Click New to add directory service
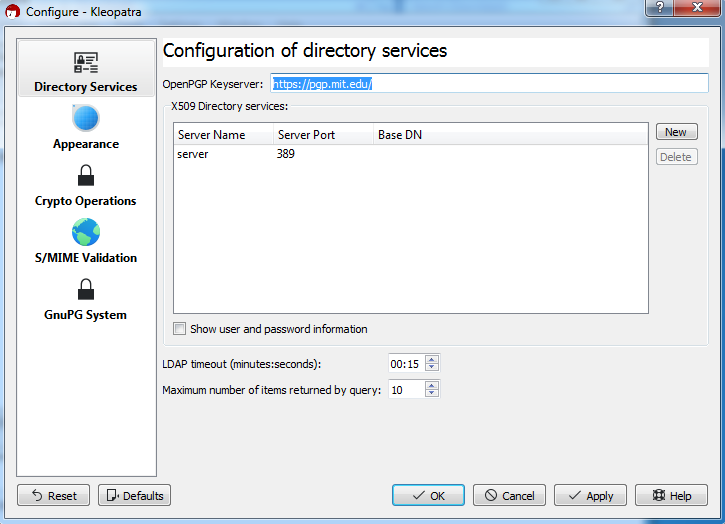The width and height of the screenshot is (725, 524). pos(676,132)
